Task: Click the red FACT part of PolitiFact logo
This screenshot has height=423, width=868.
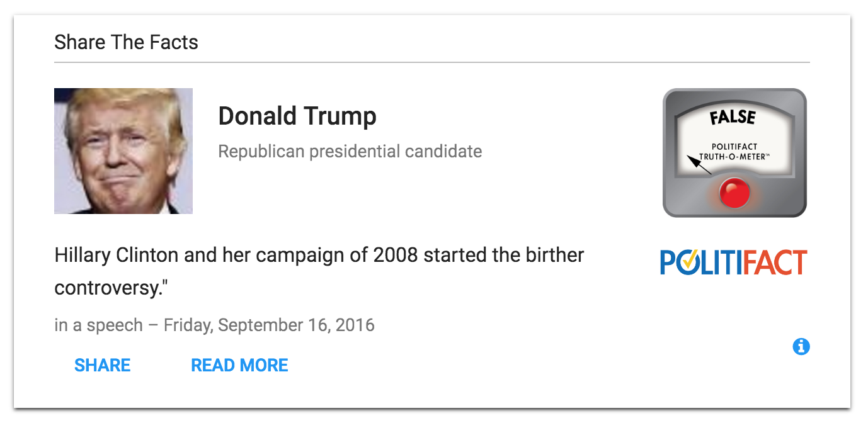Action: click(775, 262)
